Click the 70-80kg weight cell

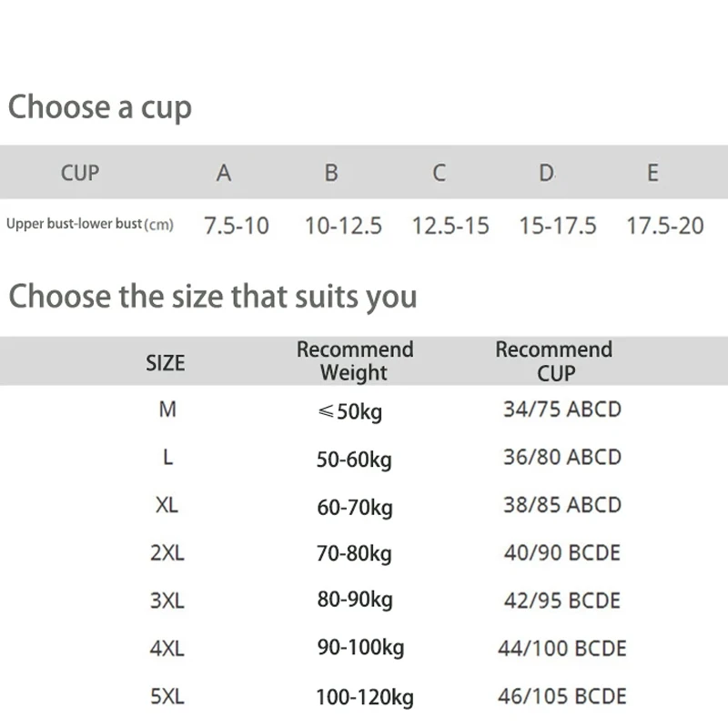(354, 553)
